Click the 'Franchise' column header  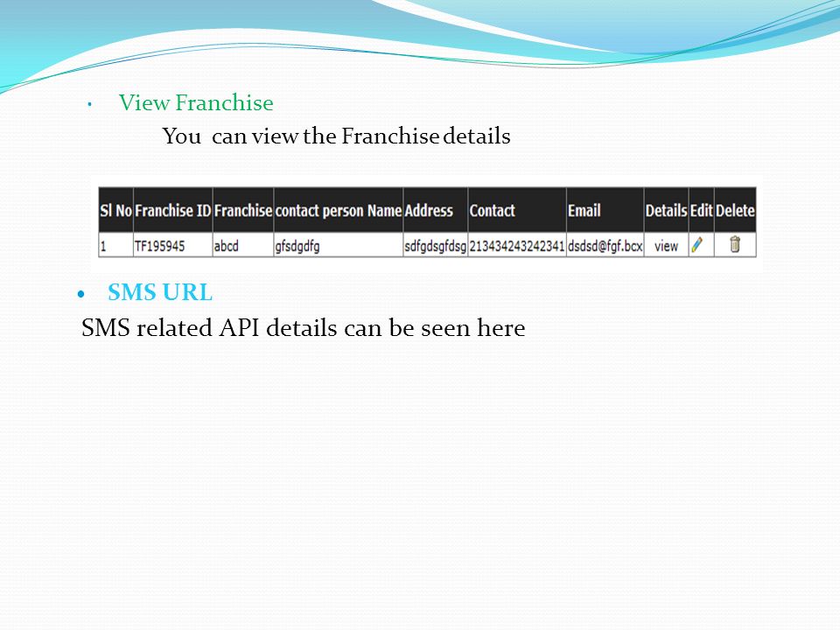click(243, 211)
